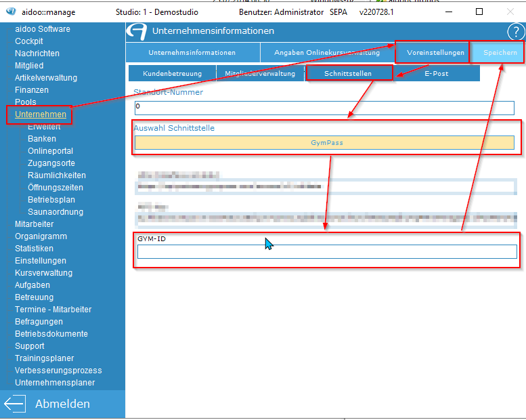This screenshot has height=420, width=526.
Task: Go to Cockpit in sidebar
Action: tap(29, 41)
